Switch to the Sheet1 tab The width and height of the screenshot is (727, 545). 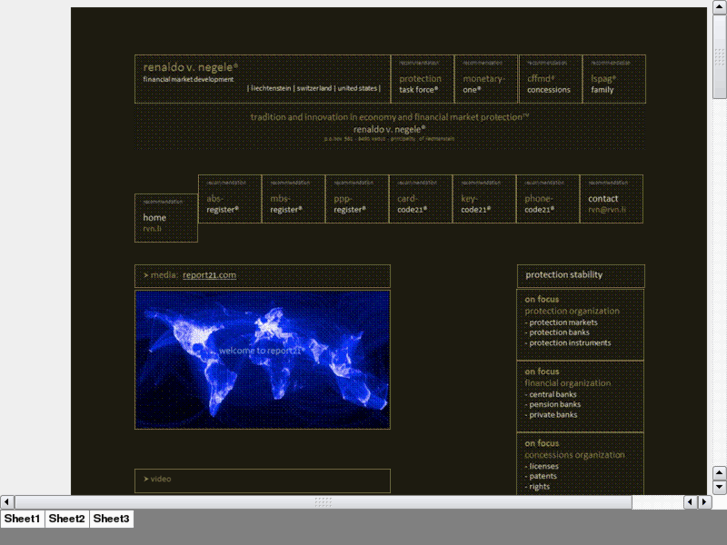(x=22, y=519)
